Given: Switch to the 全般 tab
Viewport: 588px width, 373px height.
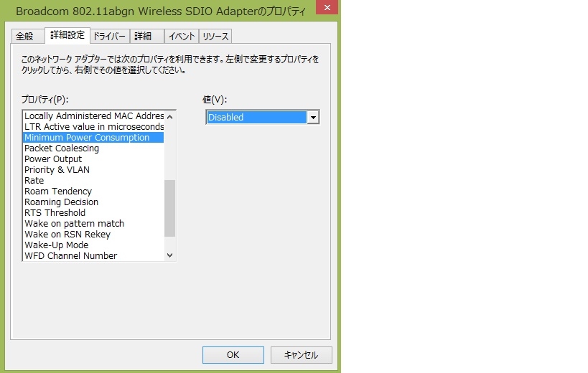Looking at the screenshot, I should tap(24, 37).
